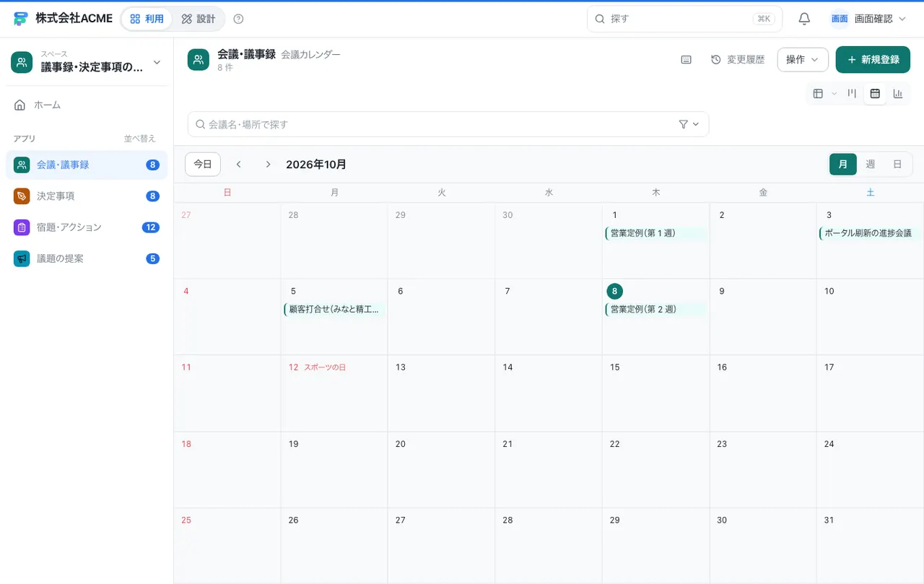Open event 営業定例(第1週)
This screenshot has height=584, width=924.
coord(655,233)
